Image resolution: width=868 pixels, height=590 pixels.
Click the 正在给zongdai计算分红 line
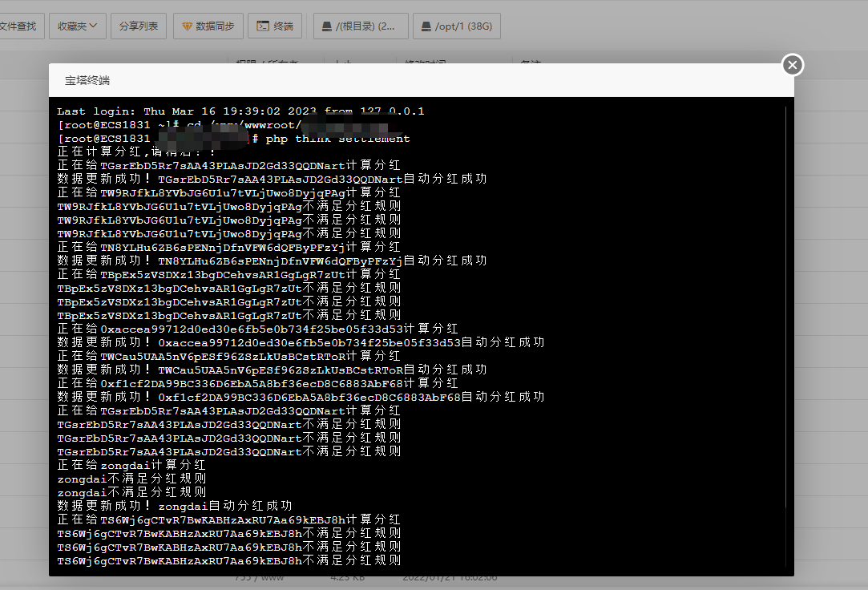(131, 465)
